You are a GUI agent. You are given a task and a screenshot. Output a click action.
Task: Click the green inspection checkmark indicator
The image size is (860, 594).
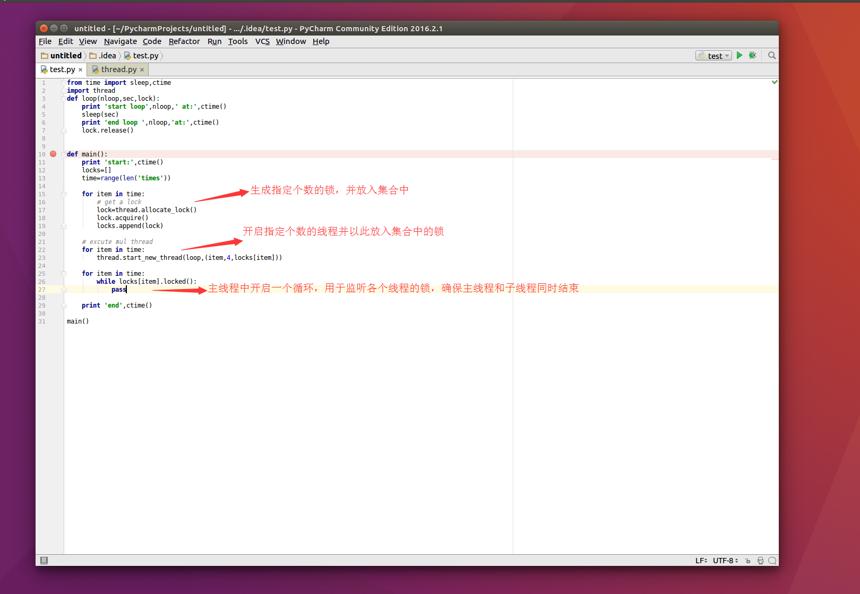point(774,82)
